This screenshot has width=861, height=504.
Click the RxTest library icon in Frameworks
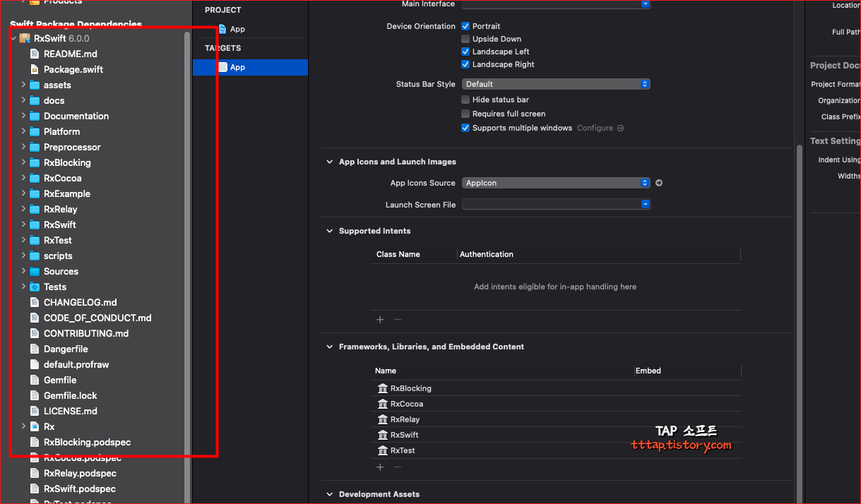[383, 450]
